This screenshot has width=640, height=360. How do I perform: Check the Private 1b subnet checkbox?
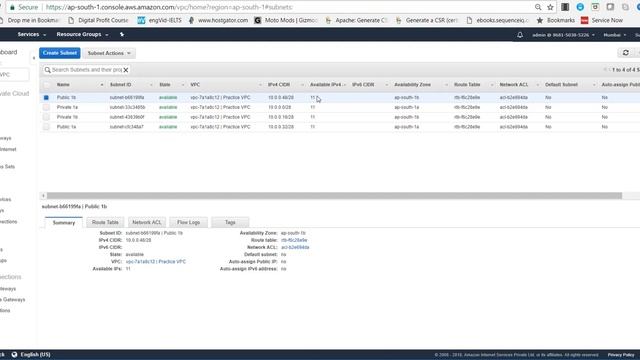pyautogui.click(x=46, y=117)
